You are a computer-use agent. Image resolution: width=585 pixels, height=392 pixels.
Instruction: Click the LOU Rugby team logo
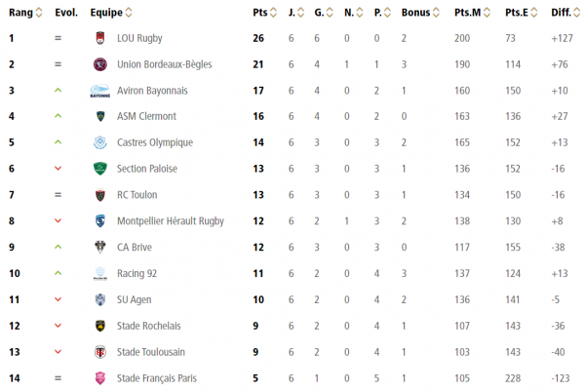pyautogui.click(x=100, y=38)
